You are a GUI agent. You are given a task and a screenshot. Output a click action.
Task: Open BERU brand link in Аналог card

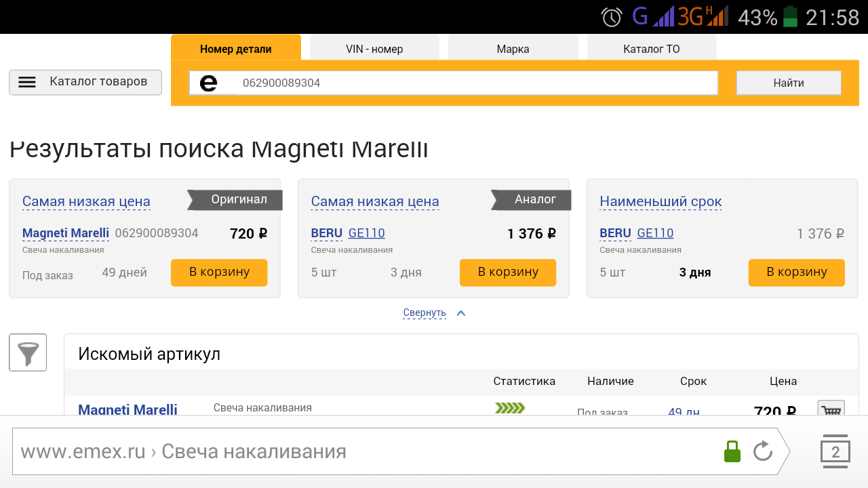[327, 233]
